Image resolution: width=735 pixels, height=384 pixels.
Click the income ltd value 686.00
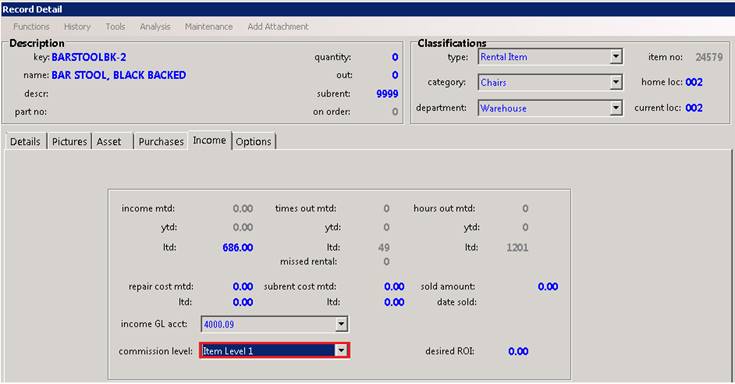point(238,248)
